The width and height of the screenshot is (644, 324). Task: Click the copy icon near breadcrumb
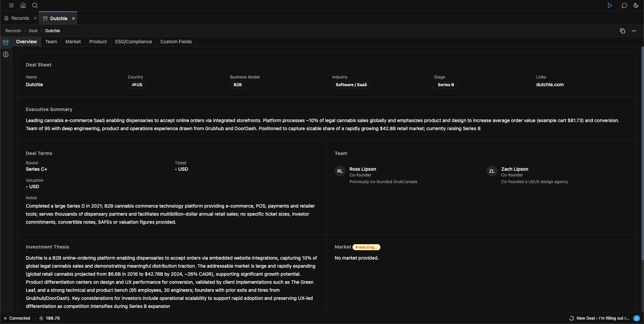click(x=623, y=31)
